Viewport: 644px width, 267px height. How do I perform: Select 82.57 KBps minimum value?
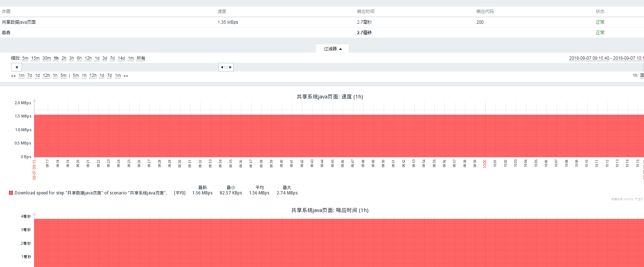point(231,193)
